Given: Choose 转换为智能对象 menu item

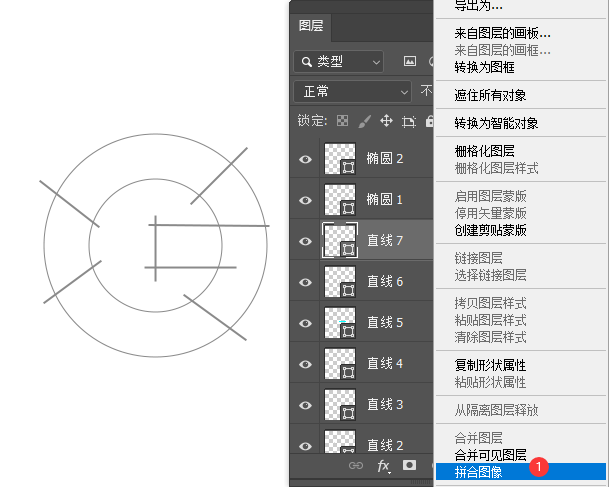Looking at the screenshot, I should click(496, 123).
